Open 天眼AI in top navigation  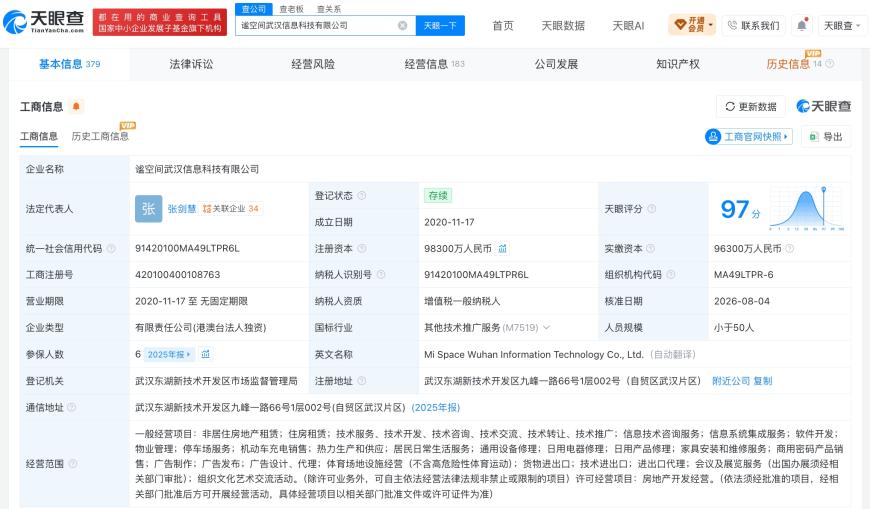pyautogui.click(x=628, y=26)
